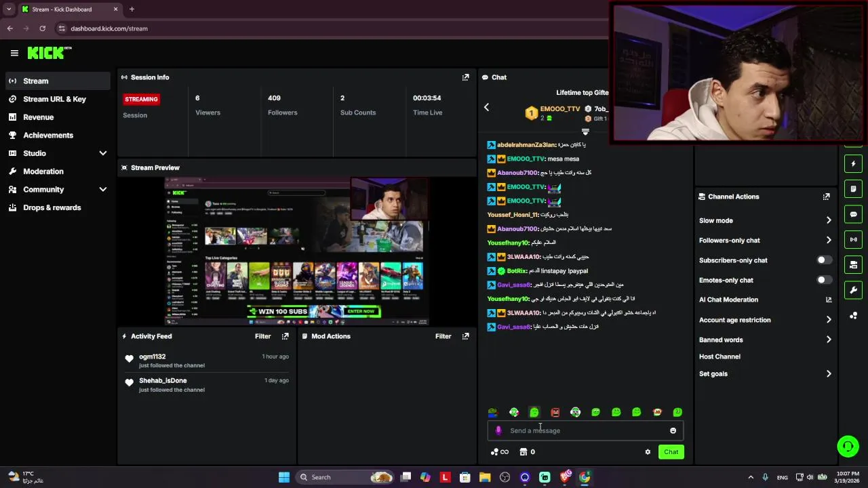Select Stream in the sidebar
Screen dimensions: 868x488
click(x=58, y=81)
